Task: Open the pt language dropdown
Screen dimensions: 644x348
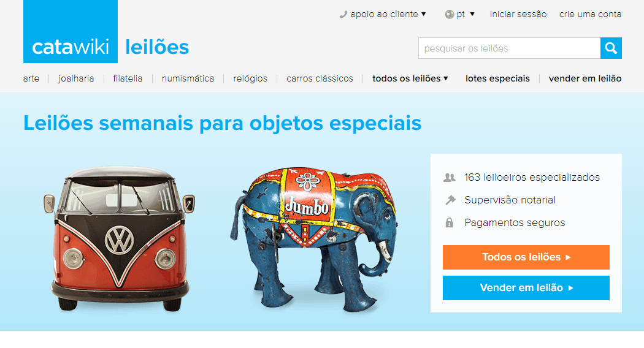Action: click(460, 14)
